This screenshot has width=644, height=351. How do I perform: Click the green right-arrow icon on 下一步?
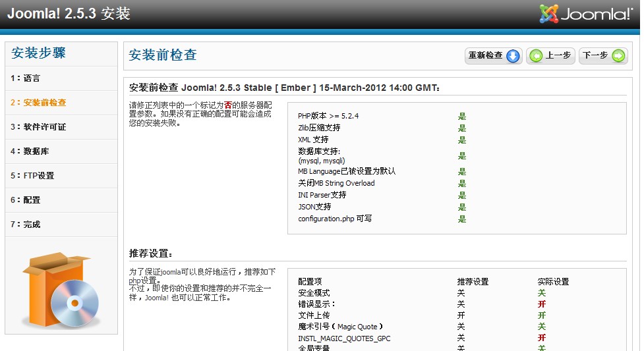pos(618,56)
